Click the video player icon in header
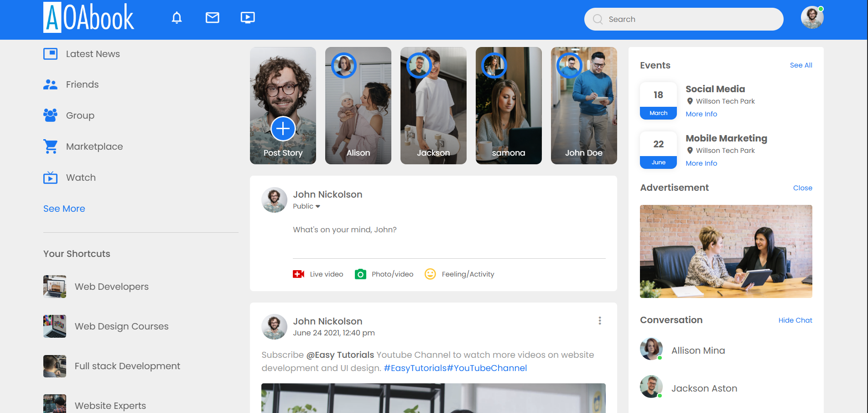868x413 pixels. click(x=248, y=18)
